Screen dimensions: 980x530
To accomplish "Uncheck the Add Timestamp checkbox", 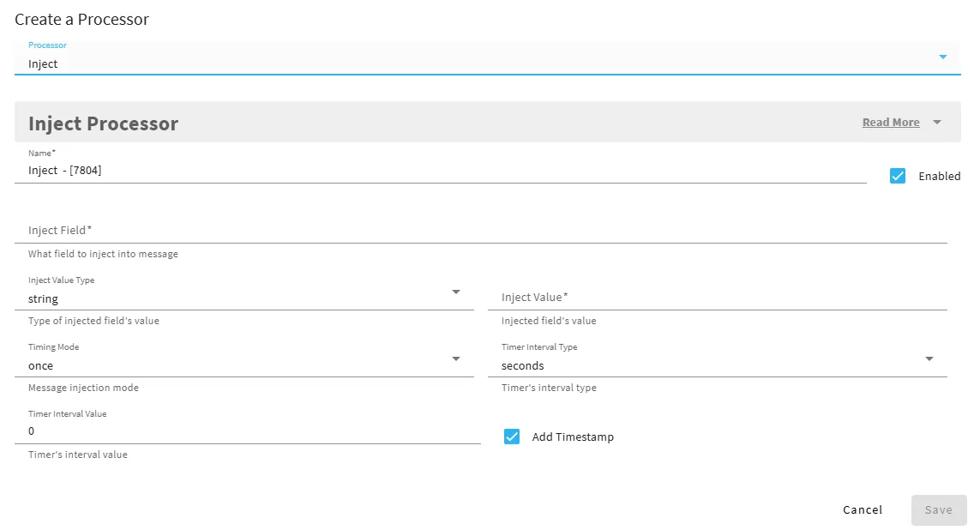I will click(x=511, y=437).
